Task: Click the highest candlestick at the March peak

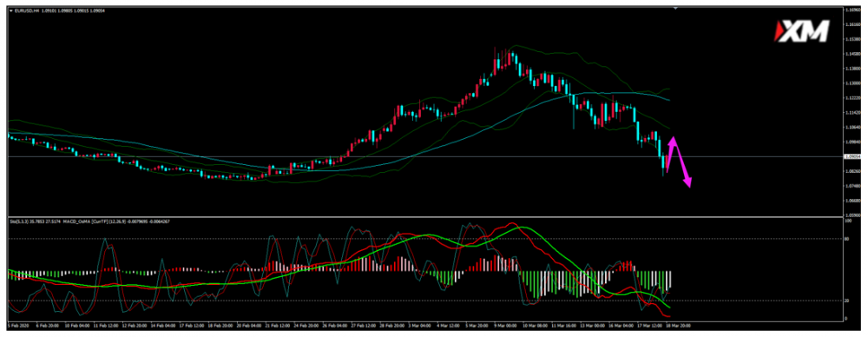Action: 496,60
